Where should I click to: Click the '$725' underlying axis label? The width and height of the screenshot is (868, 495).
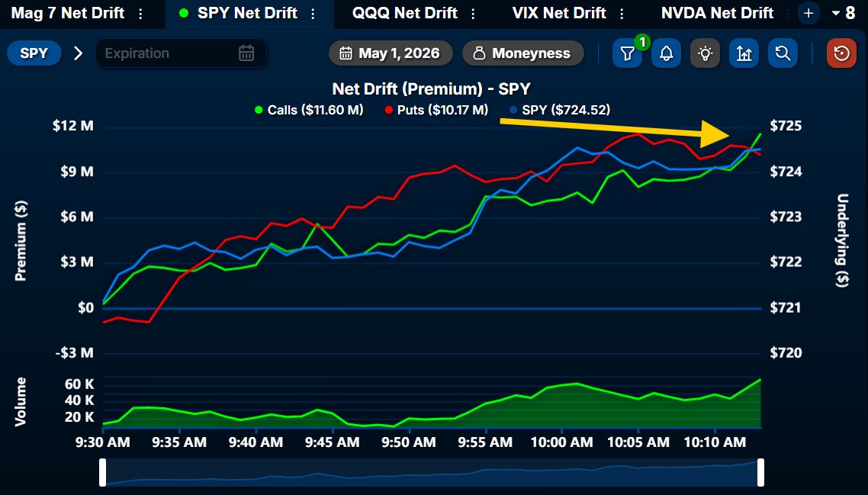pos(786,127)
